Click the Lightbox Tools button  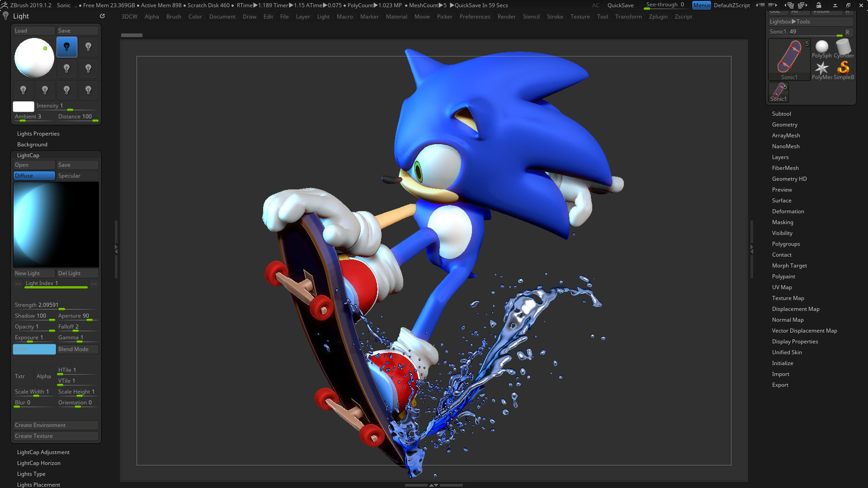click(x=811, y=21)
